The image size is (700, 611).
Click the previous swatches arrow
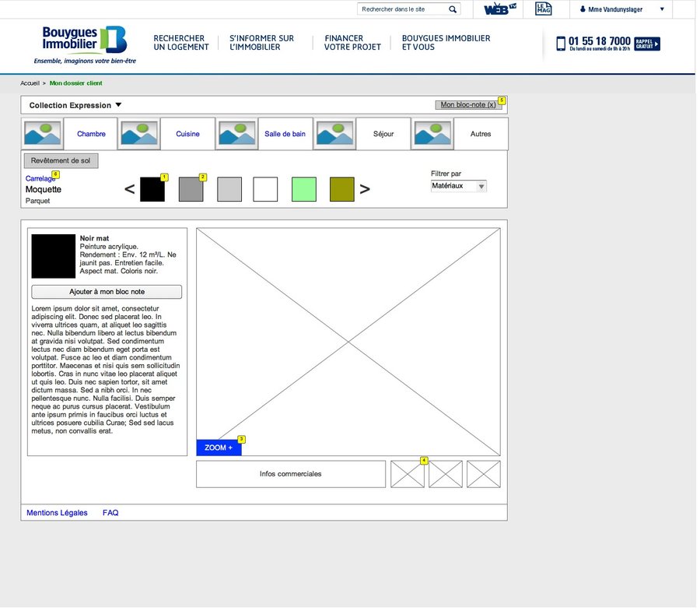129,189
